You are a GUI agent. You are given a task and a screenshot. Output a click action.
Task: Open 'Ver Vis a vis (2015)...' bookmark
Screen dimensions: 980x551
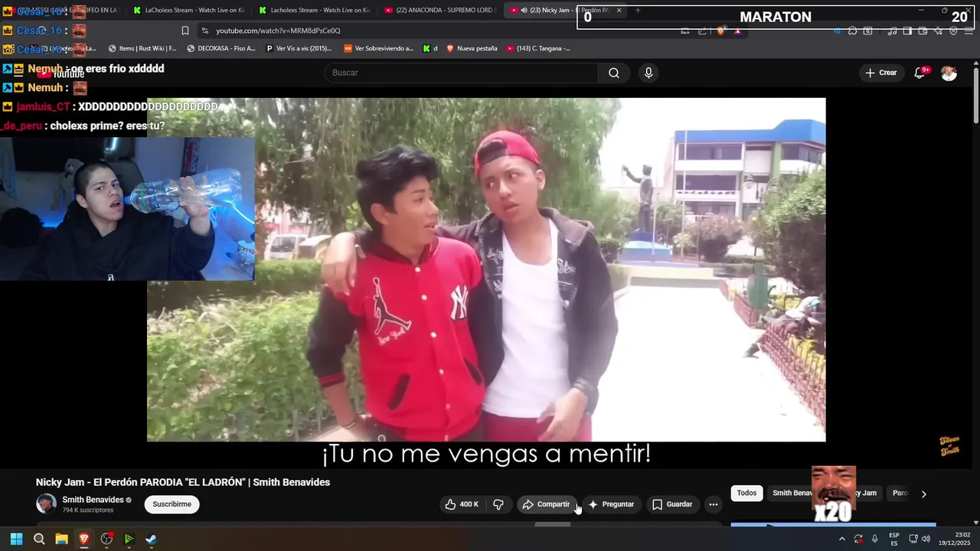pyautogui.click(x=299, y=48)
